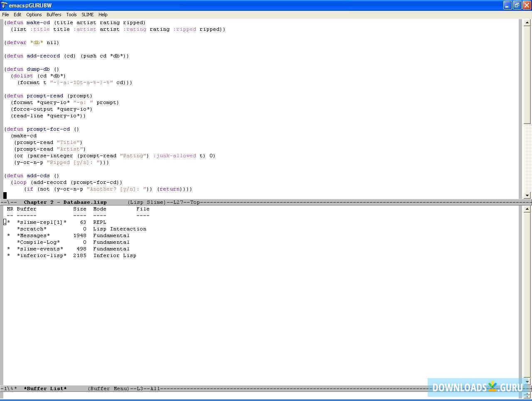The height and width of the screenshot is (401, 532).
Task: Open the Edit menu
Action: [x=17, y=14]
